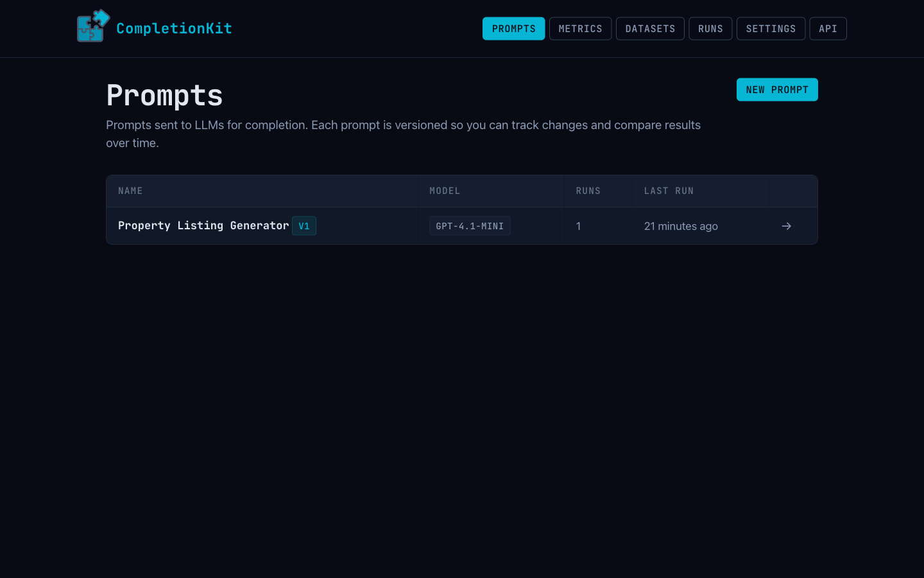Click the CompletionKit puzzle logo icon

point(93,26)
